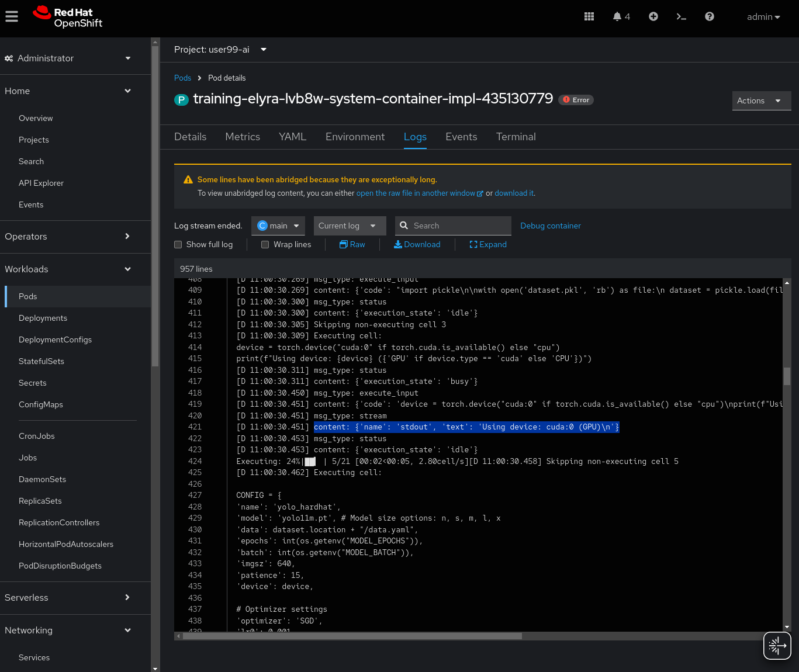The width and height of the screenshot is (799, 672).
Task: Click the yellow warning triangle icon
Action: 188,180
